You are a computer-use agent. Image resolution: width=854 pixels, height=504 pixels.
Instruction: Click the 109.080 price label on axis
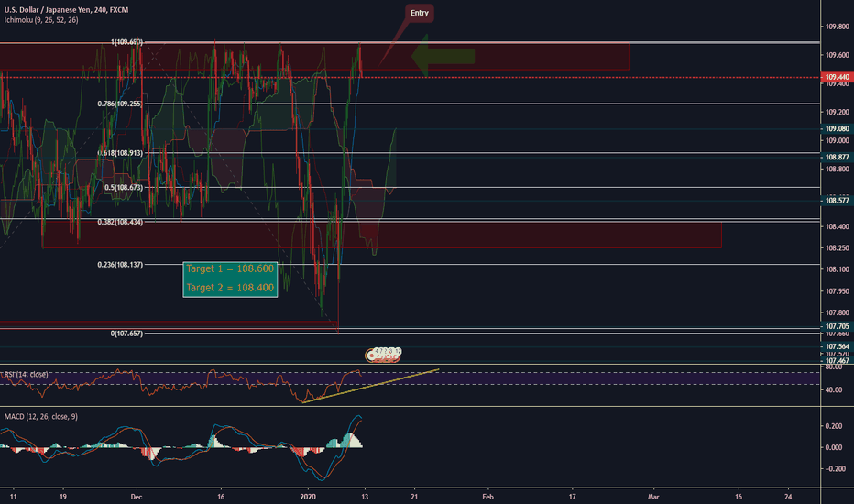point(835,129)
